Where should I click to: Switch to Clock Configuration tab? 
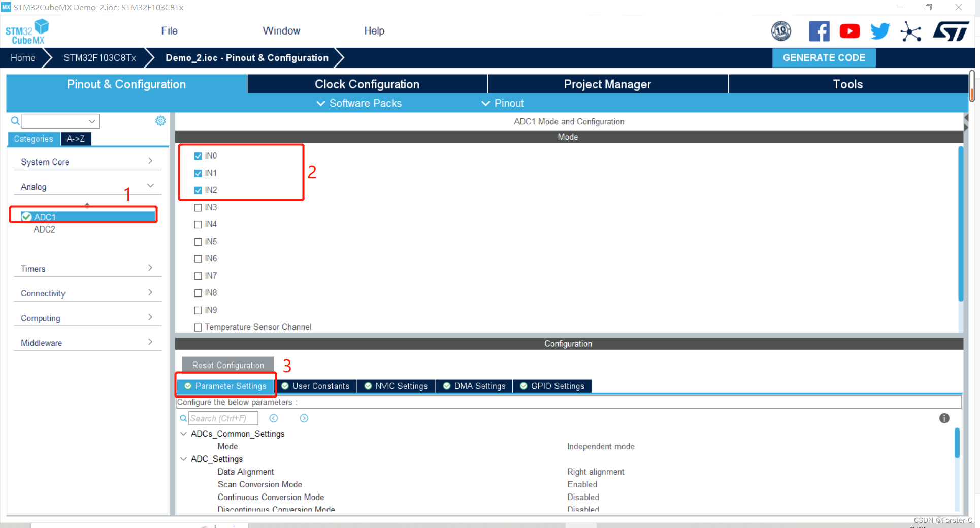point(367,84)
